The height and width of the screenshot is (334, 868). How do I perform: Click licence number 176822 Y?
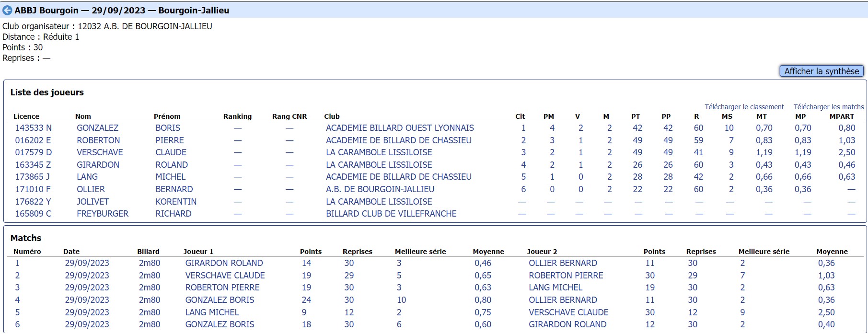pos(33,202)
